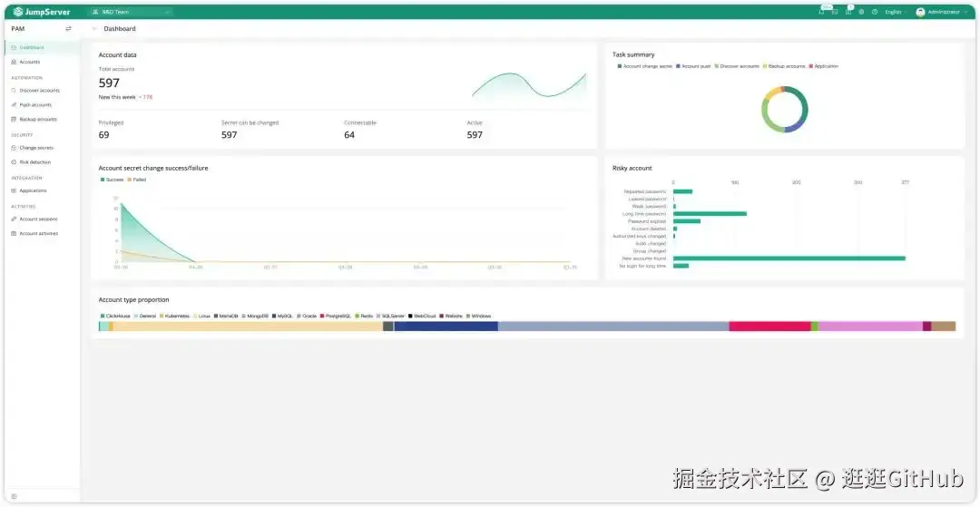Image resolution: width=980 pixels, height=507 pixels.
Task: Click the Long time password bar
Action: tap(710, 213)
